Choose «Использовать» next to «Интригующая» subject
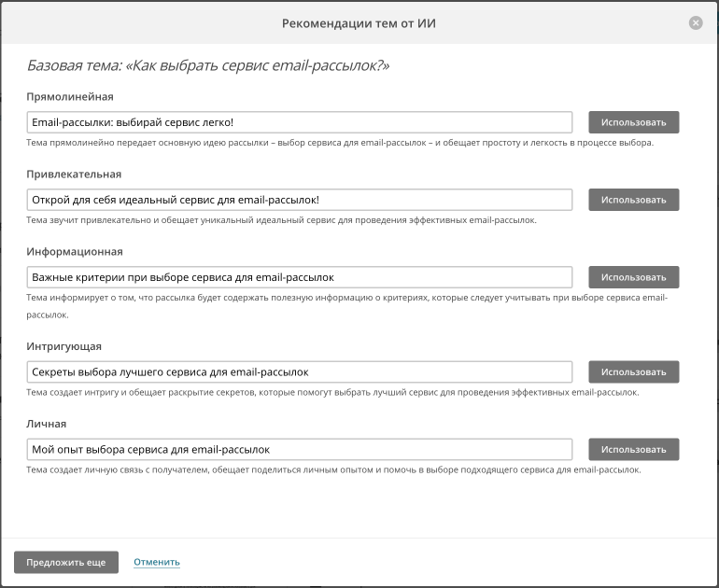 point(633,371)
